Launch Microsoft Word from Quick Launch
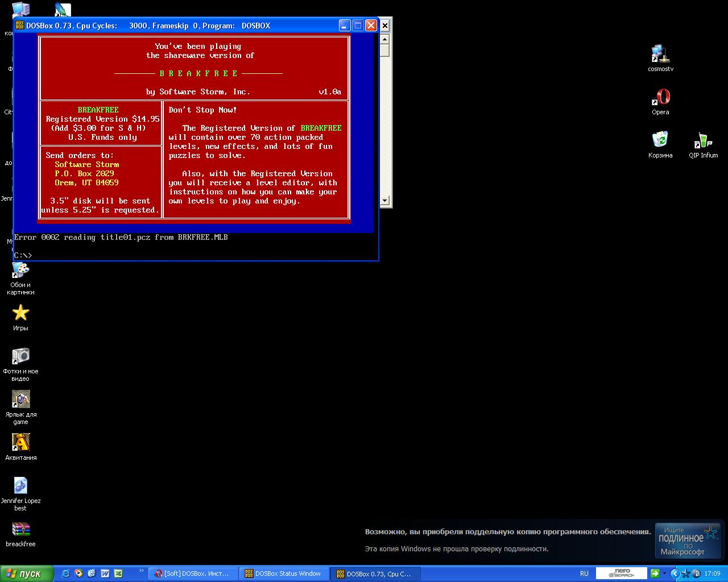Screen dimensions: 728x582 pos(105,573)
